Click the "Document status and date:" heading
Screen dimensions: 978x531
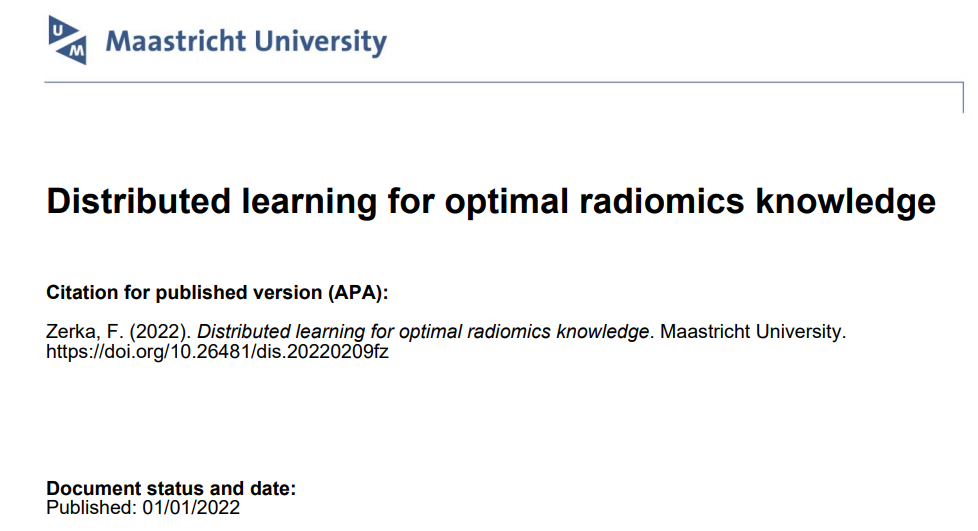pos(171,489)
